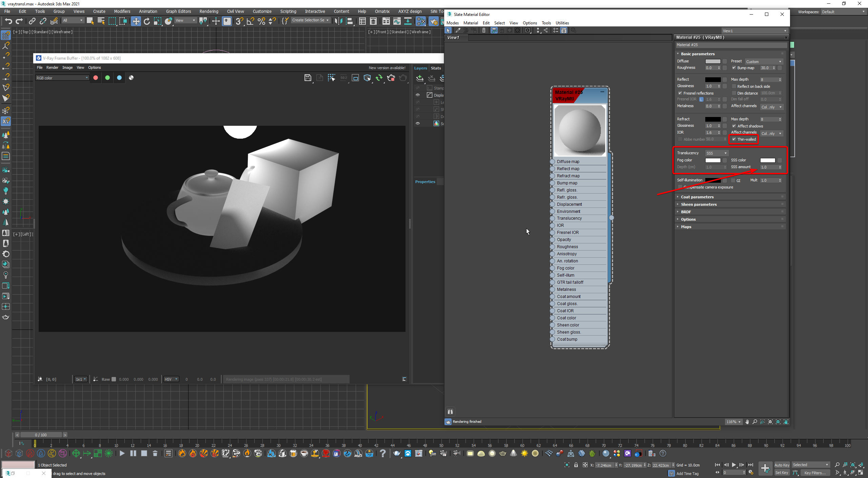Go to end of animation
Viewport: 868px width, 478px height.
point(751,465)
